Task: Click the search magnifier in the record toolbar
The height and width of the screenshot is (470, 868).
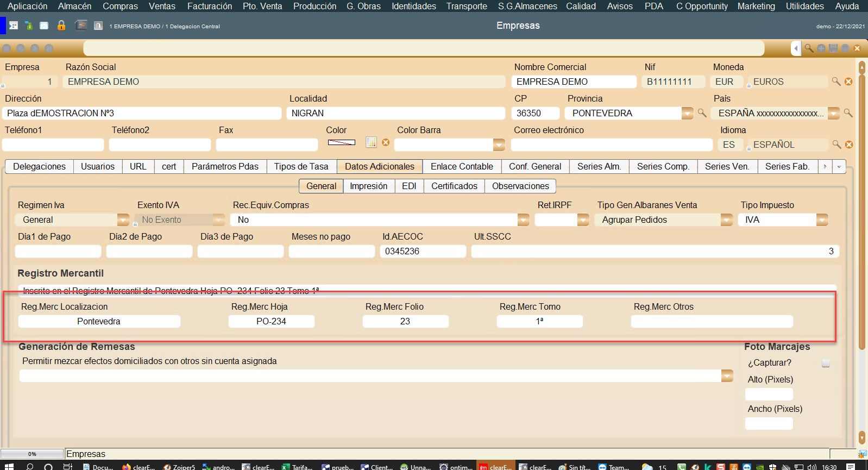Action: point(809,48)
